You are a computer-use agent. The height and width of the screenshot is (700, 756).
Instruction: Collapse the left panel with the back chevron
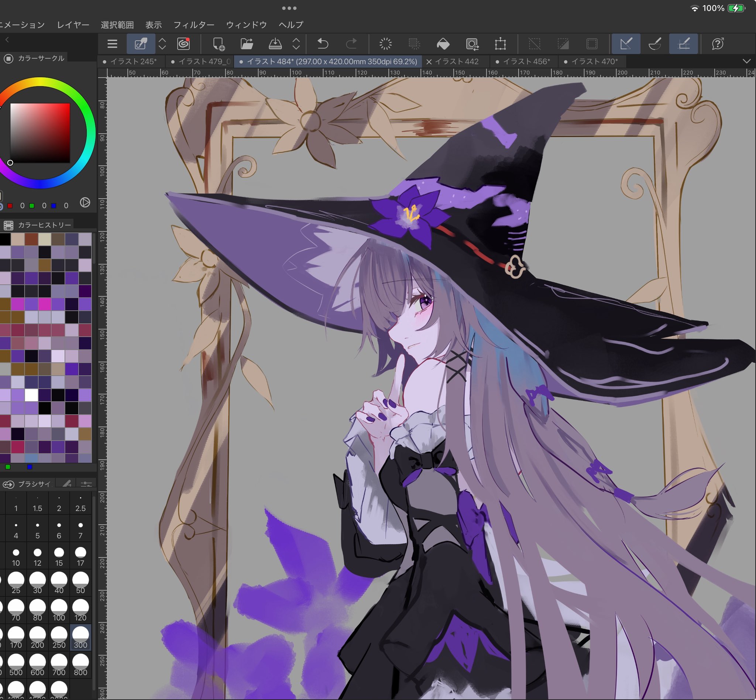(x=7, y=40)
